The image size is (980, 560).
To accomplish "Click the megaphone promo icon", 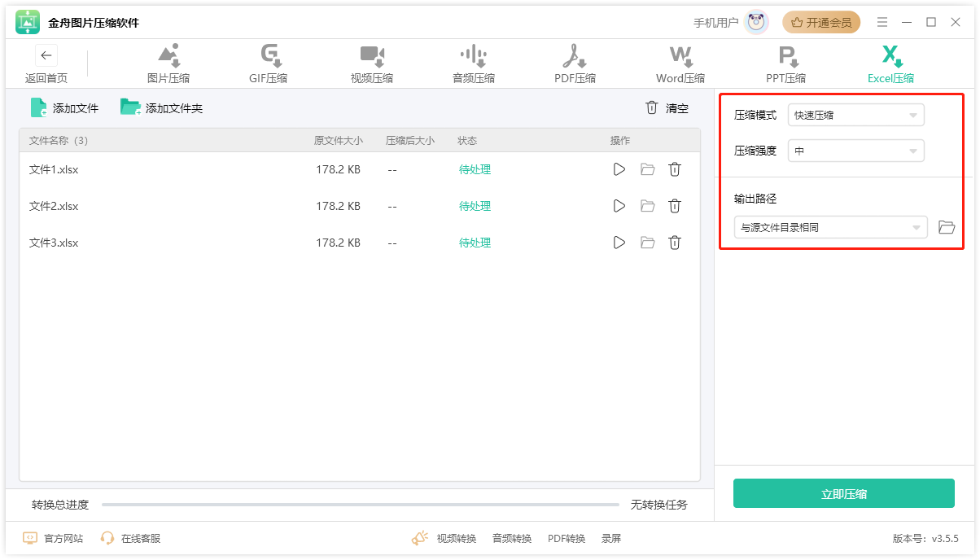I will [420, 538].
